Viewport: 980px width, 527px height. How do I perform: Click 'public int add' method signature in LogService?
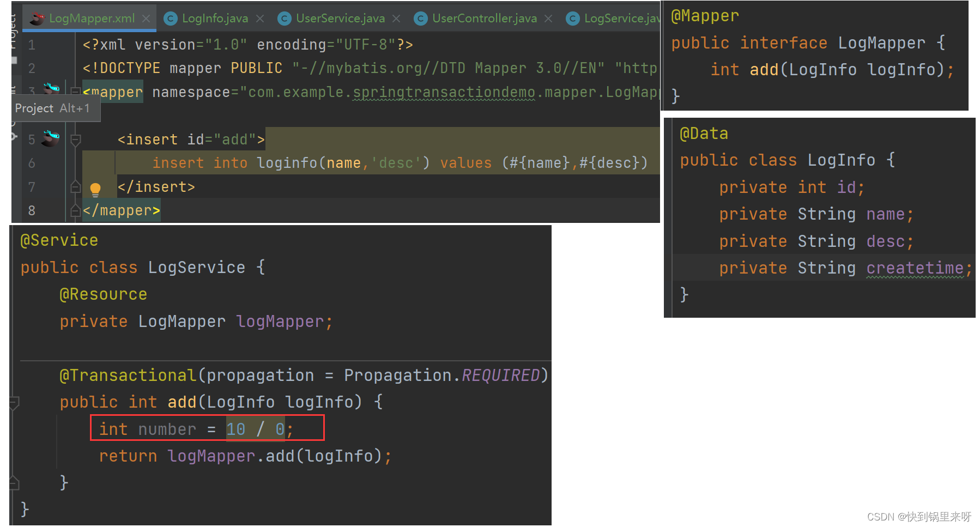221,402
